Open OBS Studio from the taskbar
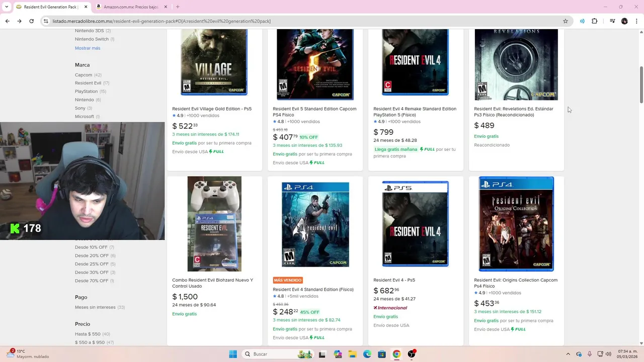 [x=412, y=354]
